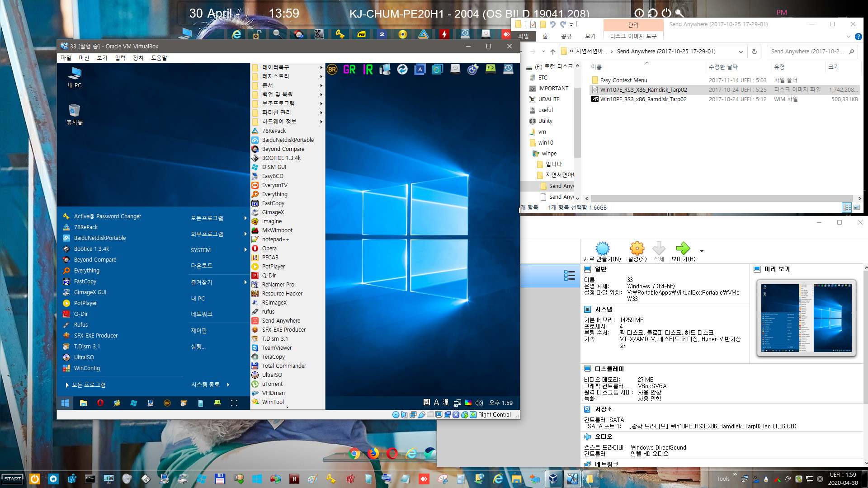Open the 장치 menu in VirtualBox window

click(138, 58)
